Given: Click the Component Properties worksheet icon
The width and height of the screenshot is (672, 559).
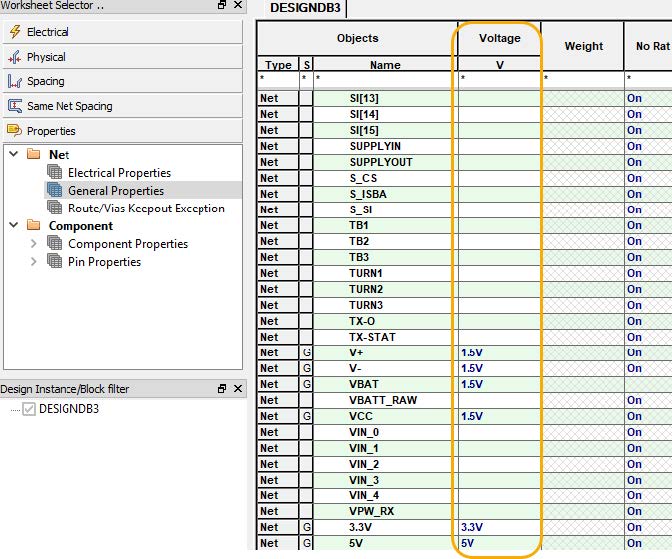Looking at the screenshot, I should [x=54, y=243].
